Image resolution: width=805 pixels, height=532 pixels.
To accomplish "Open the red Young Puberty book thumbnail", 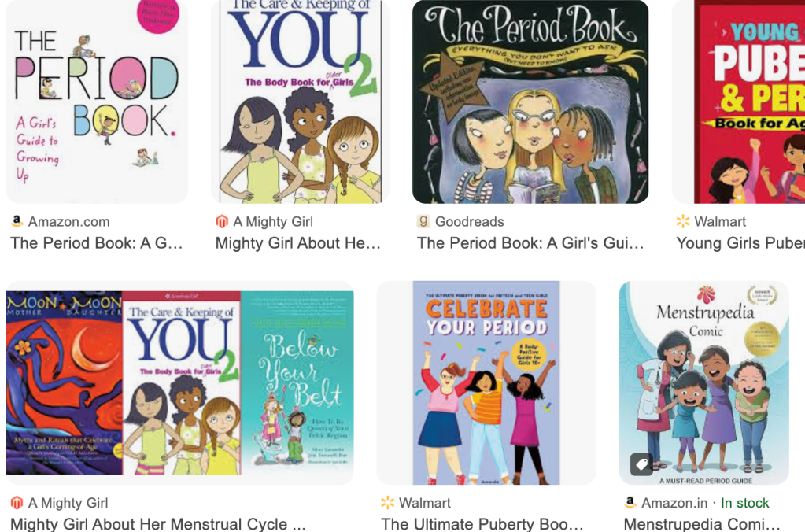I will tap(739, 102).
